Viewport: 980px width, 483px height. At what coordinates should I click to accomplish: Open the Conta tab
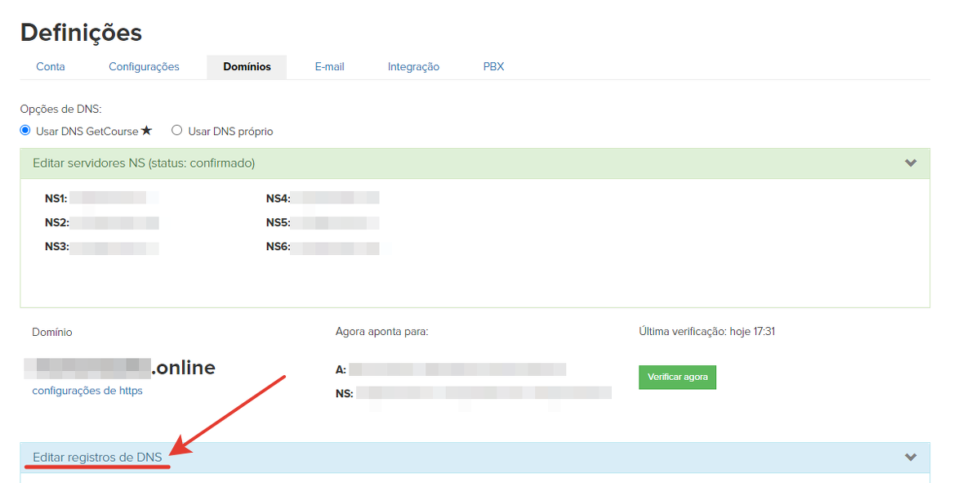point(51,67)
